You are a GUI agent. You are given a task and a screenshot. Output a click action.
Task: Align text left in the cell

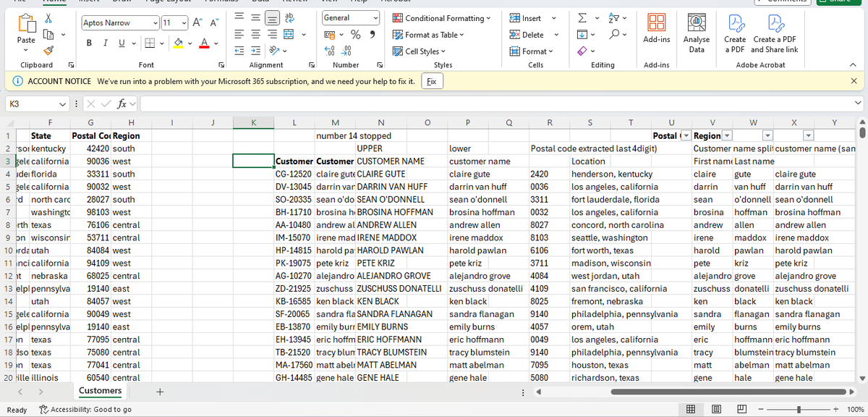tap(240, 34)
